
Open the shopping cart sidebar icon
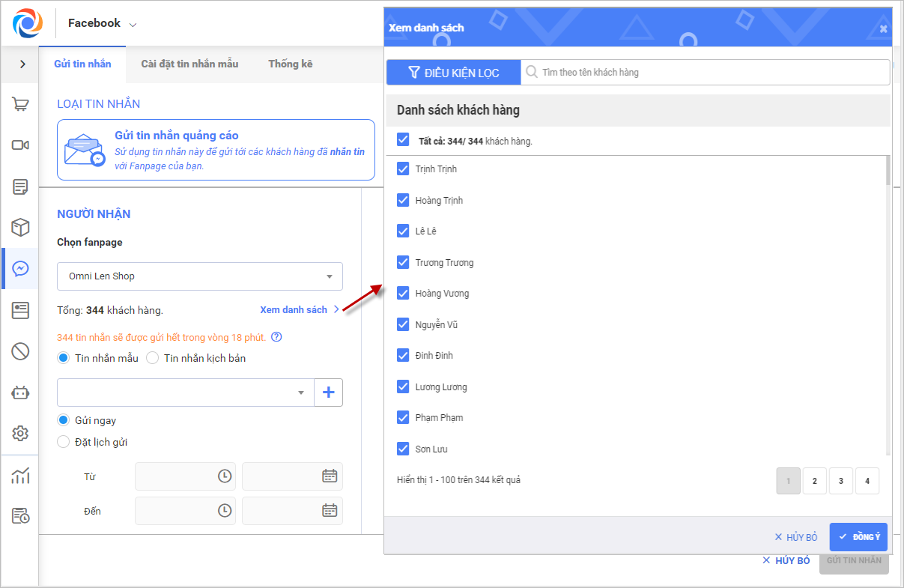click(20, 105)
